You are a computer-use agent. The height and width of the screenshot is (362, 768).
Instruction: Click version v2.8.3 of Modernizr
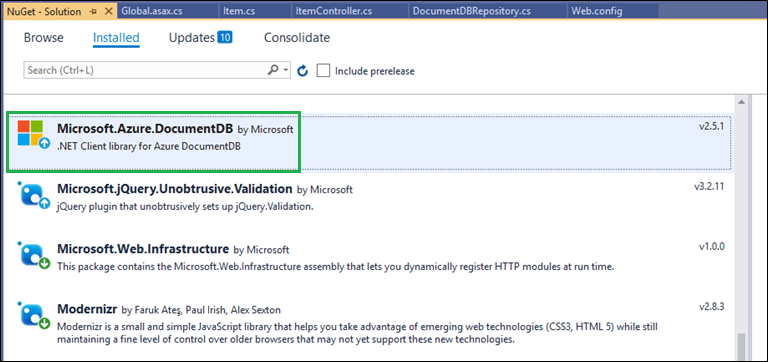[x=711, y=307]
